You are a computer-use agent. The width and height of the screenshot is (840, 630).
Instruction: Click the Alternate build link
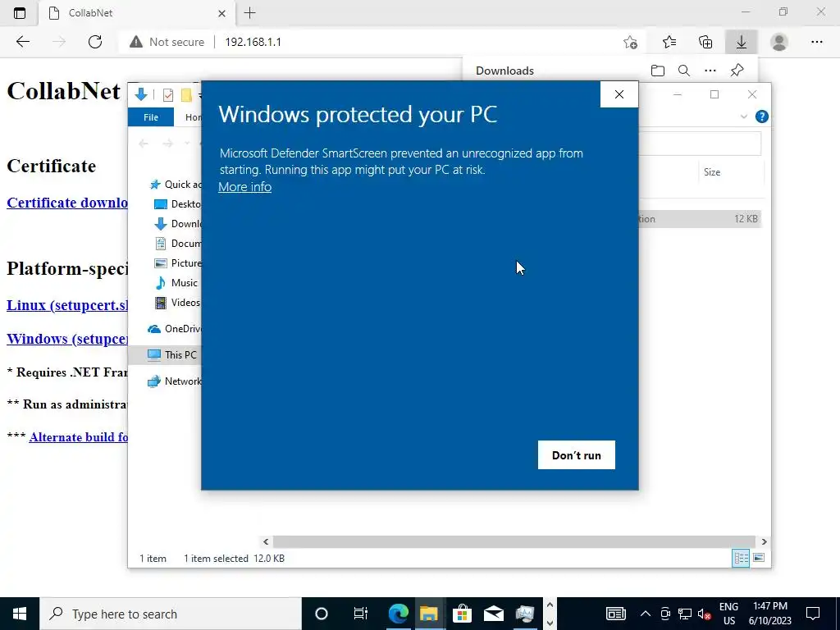(78, 437)
